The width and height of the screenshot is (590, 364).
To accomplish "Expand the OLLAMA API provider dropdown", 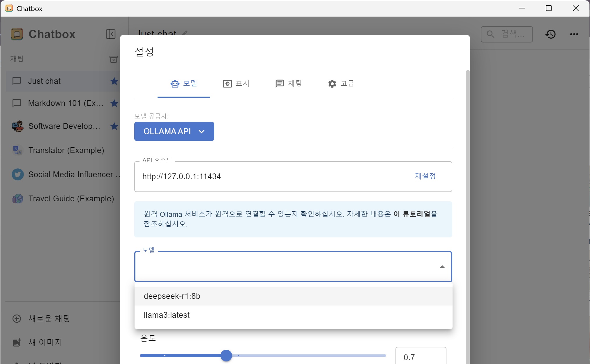I will [174, 132].
